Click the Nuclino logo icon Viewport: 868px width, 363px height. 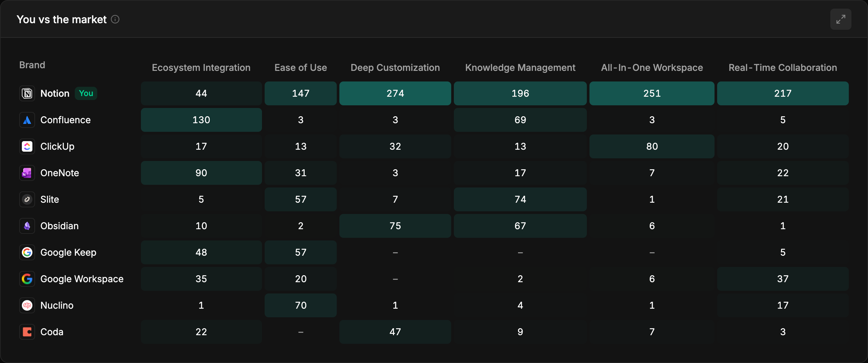pos(27,305)
